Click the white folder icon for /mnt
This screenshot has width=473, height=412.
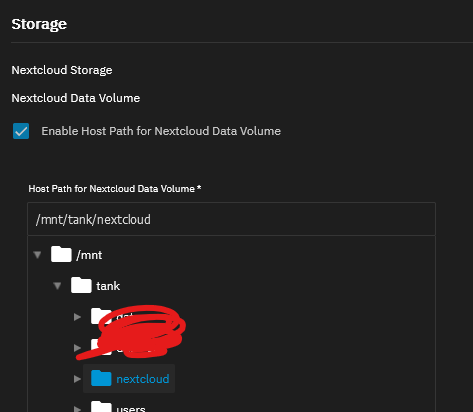tap(61, 254)
